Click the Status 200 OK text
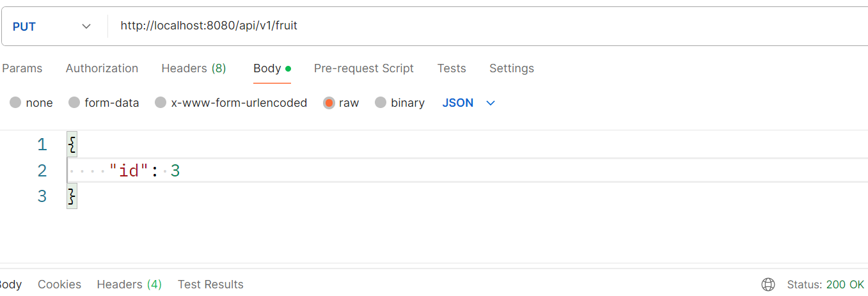Screen dimensions: 868x296 tap(825, 284)
